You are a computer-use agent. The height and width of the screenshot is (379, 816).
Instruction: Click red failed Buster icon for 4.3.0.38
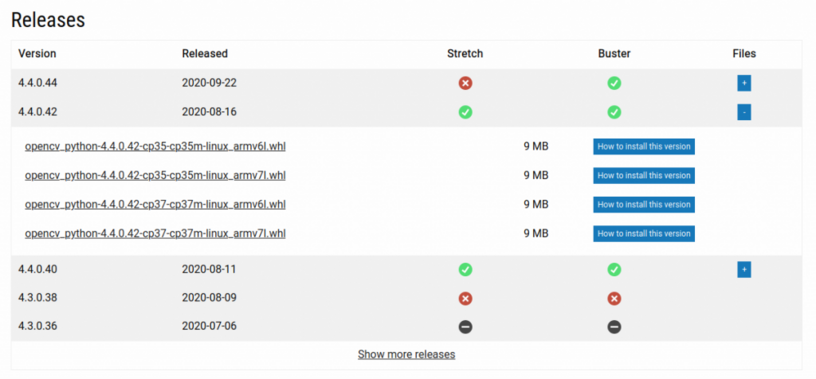(x=614, y=298)
